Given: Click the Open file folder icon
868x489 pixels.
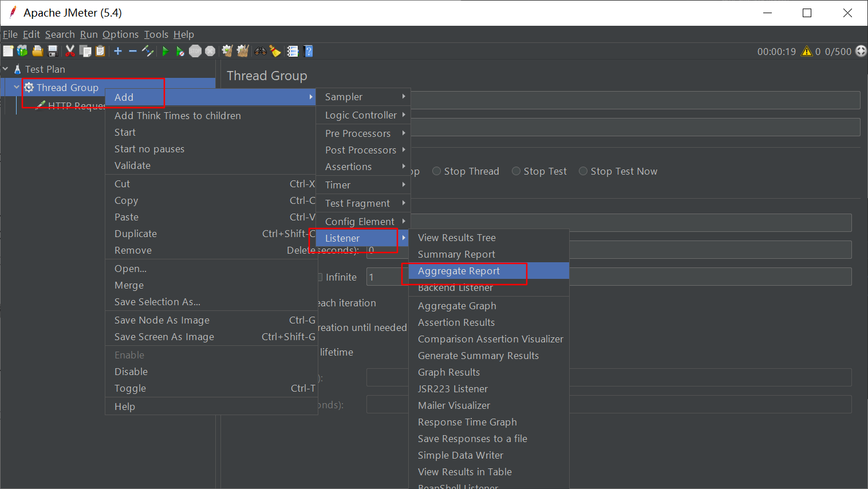Looking at the screenshot, I should 38,51.
